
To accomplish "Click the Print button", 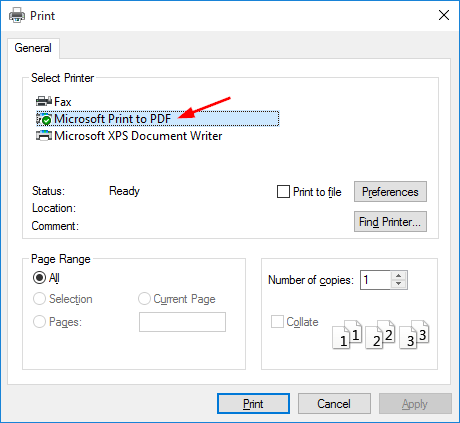I will (253, 404).
